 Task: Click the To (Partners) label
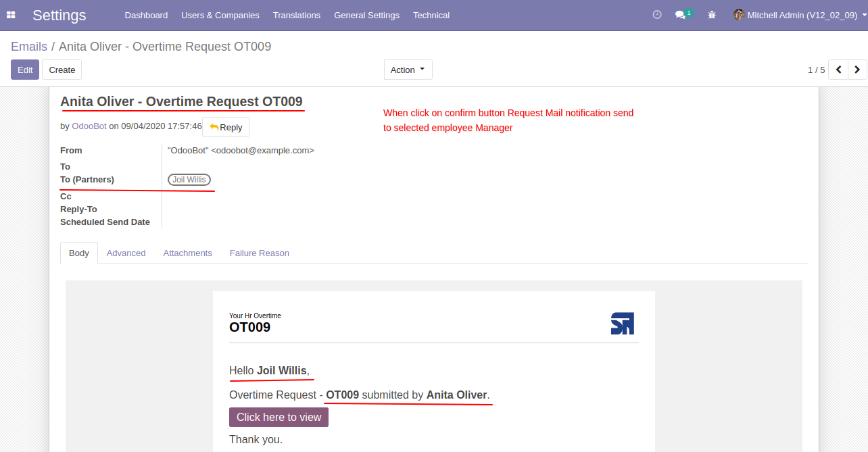87,179
